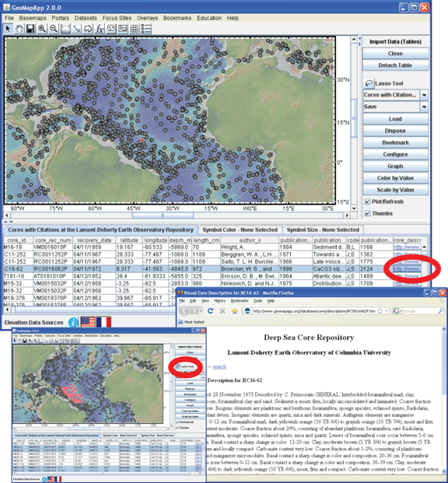The height and width of the screenshot is (483, 448).
Task: Click the Most Visited bookmark in Firefox
Action: (191, 322)
